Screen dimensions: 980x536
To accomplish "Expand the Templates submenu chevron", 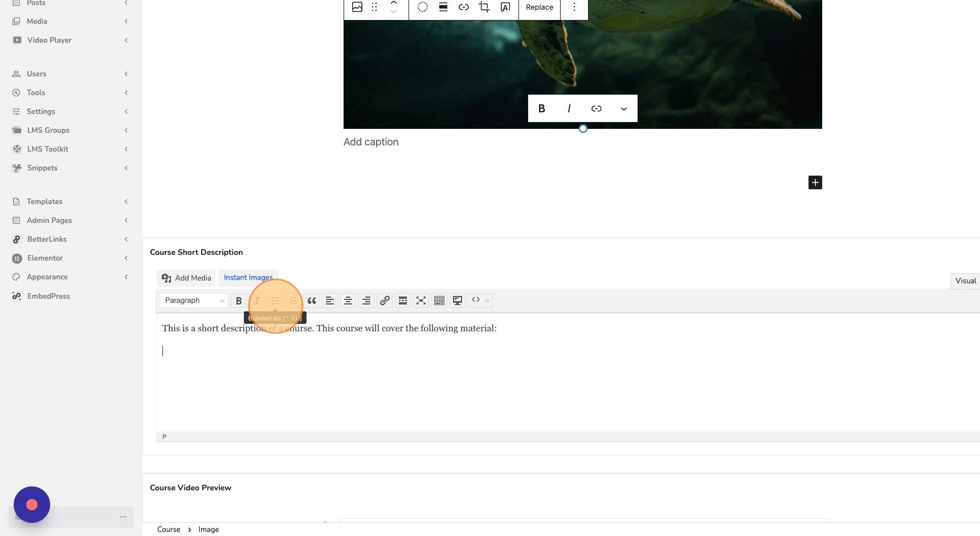I will pyautogui.click(x=126, y=201).
